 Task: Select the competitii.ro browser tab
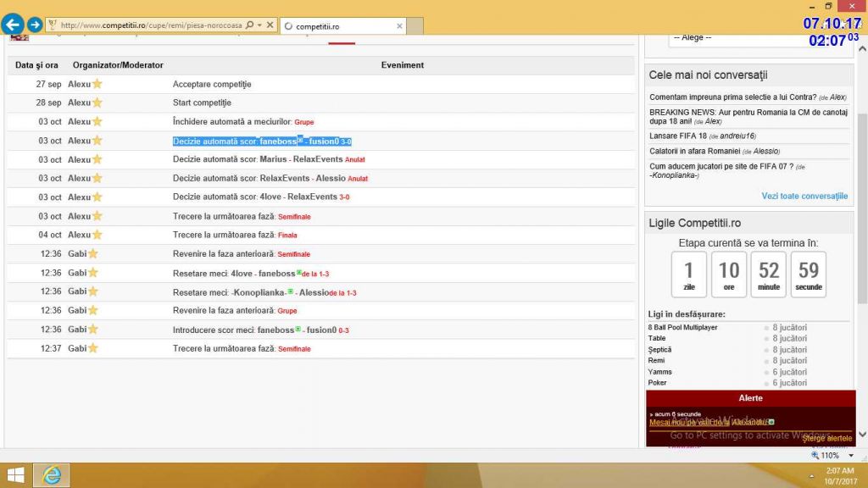pos(339,26)
